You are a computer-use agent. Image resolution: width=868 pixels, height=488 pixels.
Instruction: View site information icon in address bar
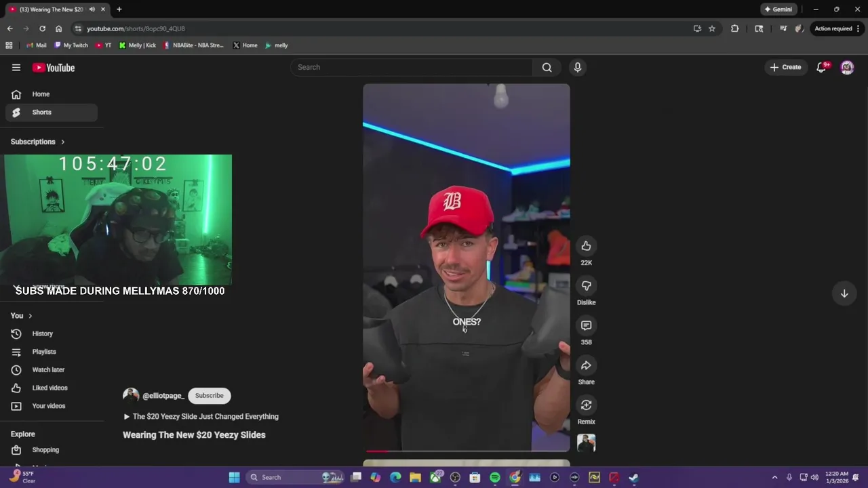click(78, 28)
